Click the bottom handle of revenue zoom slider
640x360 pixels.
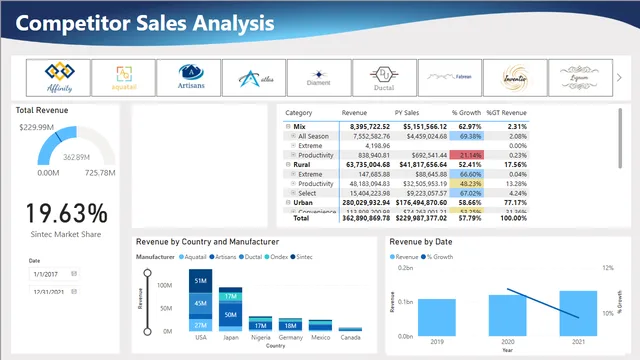pyautogui.click(x=147, y=331)
